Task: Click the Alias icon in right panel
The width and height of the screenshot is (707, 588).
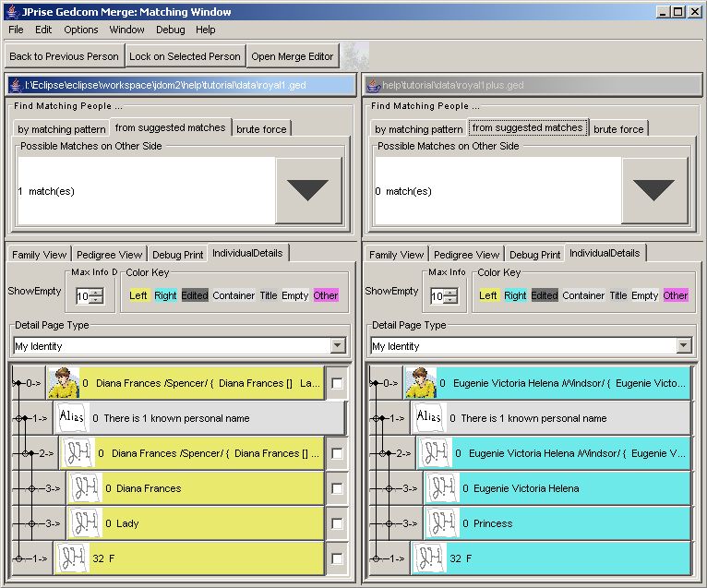Action: pyautogui.click(x=429, y=418)
